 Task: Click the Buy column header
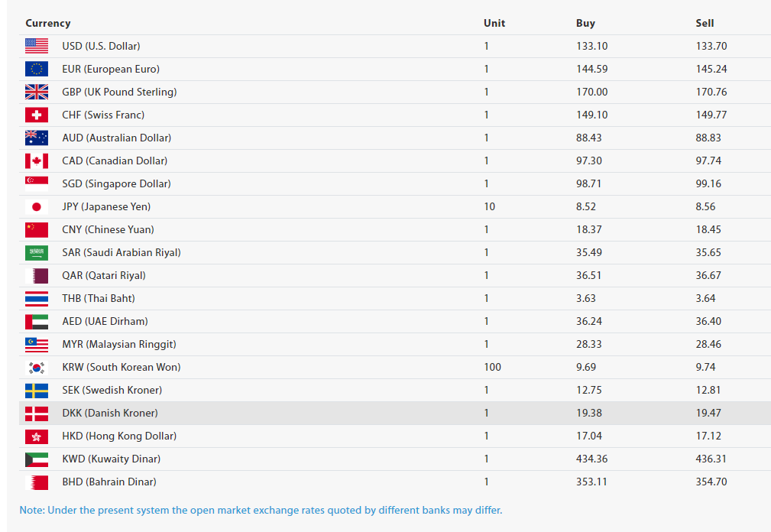(x=585, y=23)
